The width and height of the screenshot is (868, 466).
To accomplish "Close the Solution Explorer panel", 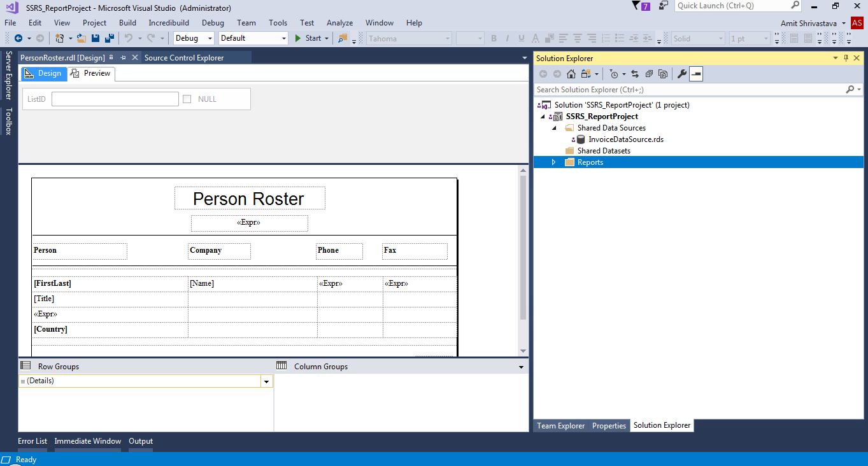I will point(857,58).
